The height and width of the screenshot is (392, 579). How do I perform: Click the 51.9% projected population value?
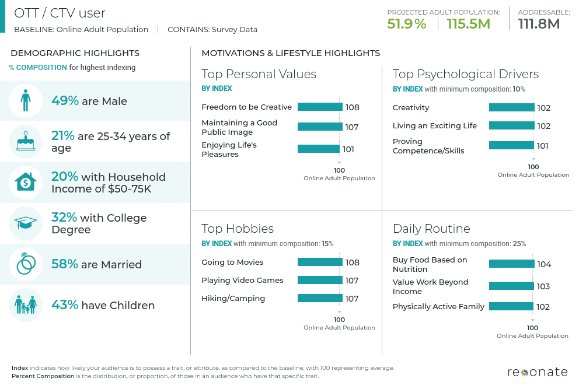point(407,24)
